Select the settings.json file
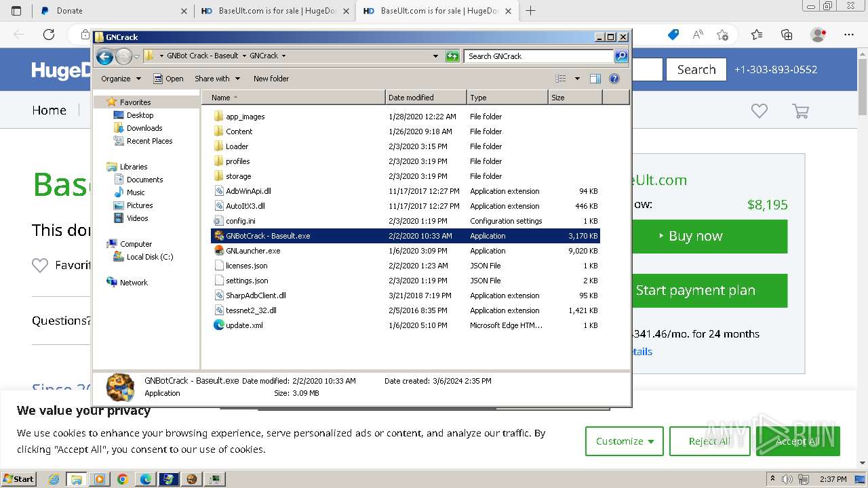The height and width of the screenshot is (488, 868). (406, 281)
